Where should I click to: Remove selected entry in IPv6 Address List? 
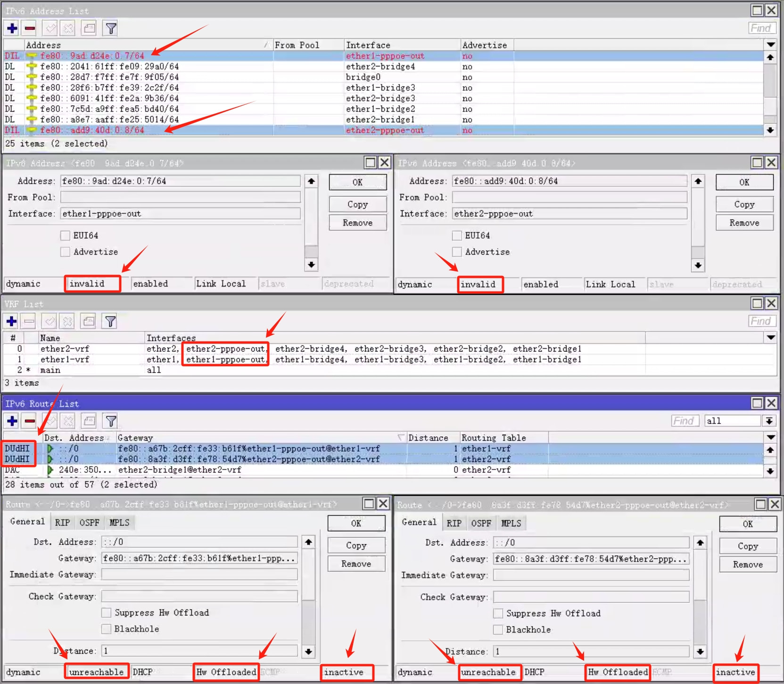tap(30, 28)
